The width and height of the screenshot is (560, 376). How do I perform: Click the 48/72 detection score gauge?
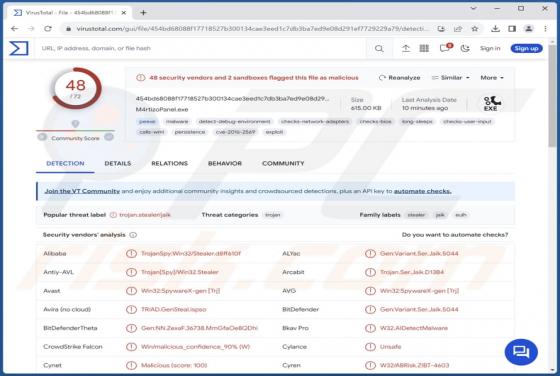(76, 88)
